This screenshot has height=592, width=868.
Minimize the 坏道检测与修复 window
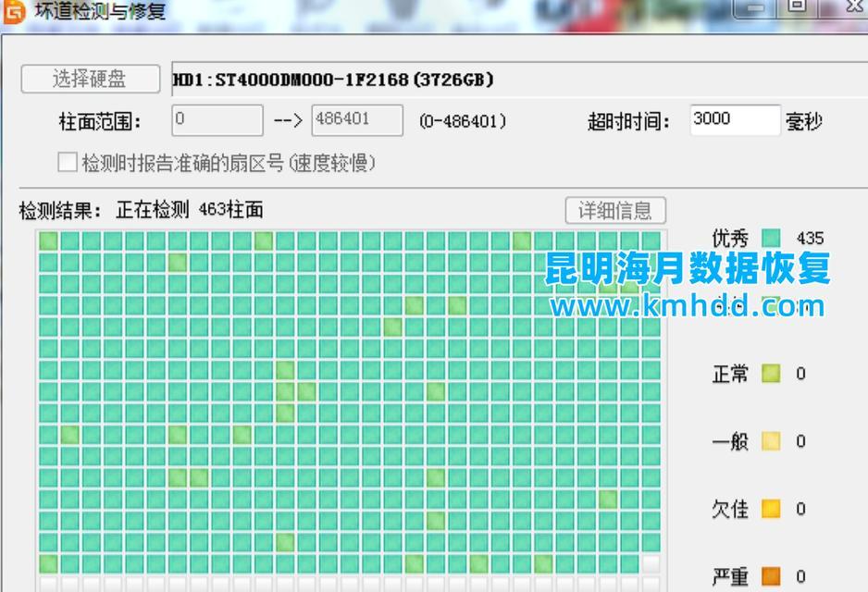coord(754,7)
